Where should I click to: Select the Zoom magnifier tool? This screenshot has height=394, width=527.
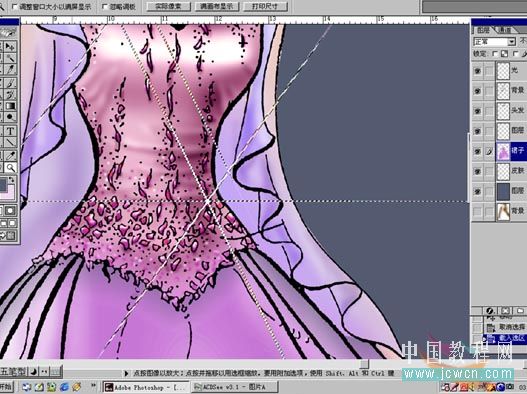[x=10, y=167]
